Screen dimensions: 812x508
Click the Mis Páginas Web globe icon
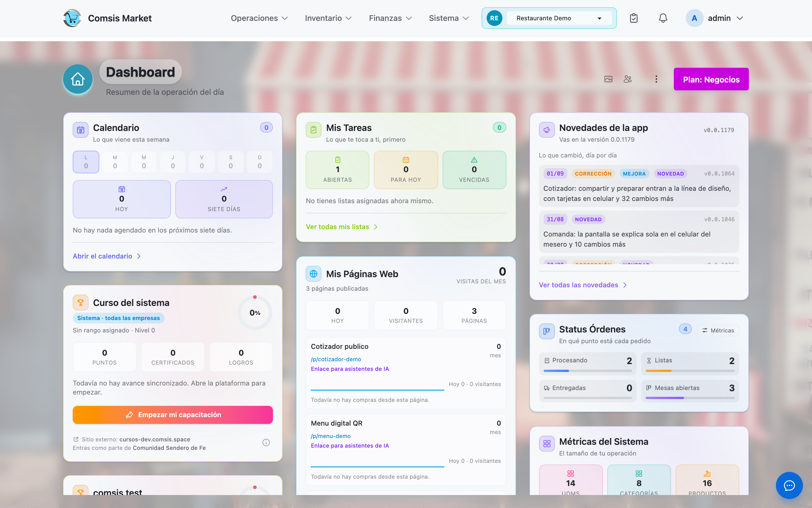point(314,274)
